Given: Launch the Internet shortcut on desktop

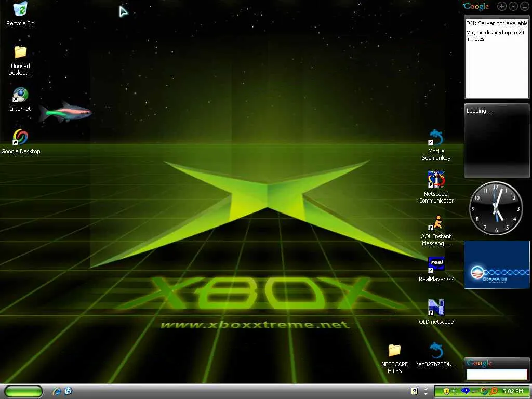Looking at the screenshot, I should 20,100.
